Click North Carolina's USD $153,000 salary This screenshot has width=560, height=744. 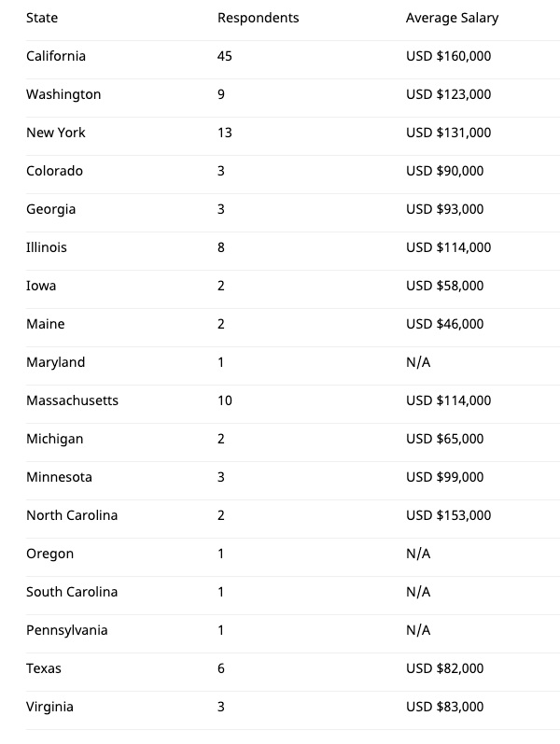(x=449, y=515)
